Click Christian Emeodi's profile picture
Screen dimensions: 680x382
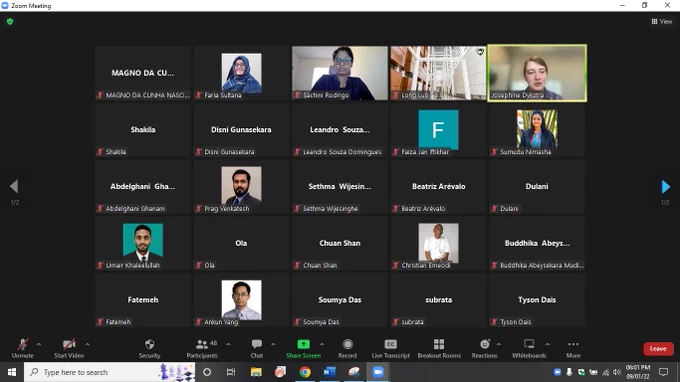[438, 243]
